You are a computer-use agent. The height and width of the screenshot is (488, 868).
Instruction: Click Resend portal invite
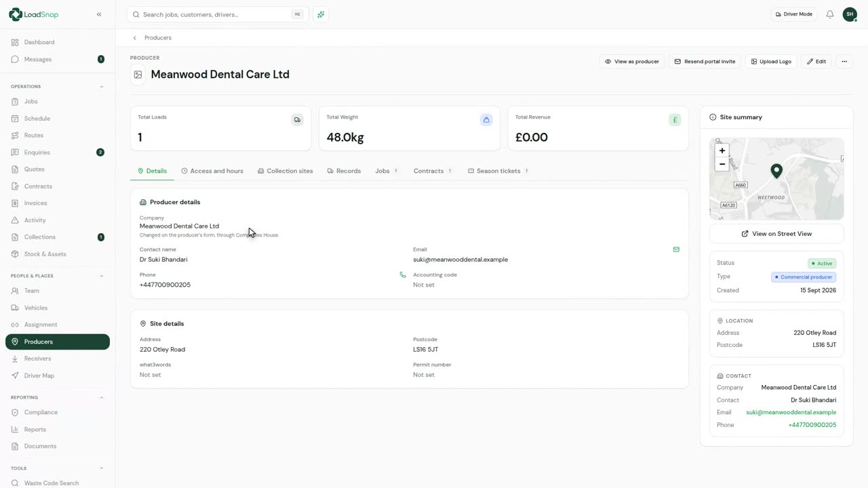pyautogui.click(x=705, y=62)
